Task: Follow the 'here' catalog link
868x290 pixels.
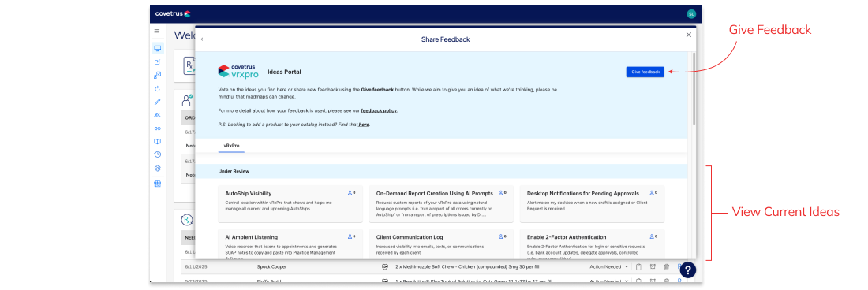Action: coord(364,125)
